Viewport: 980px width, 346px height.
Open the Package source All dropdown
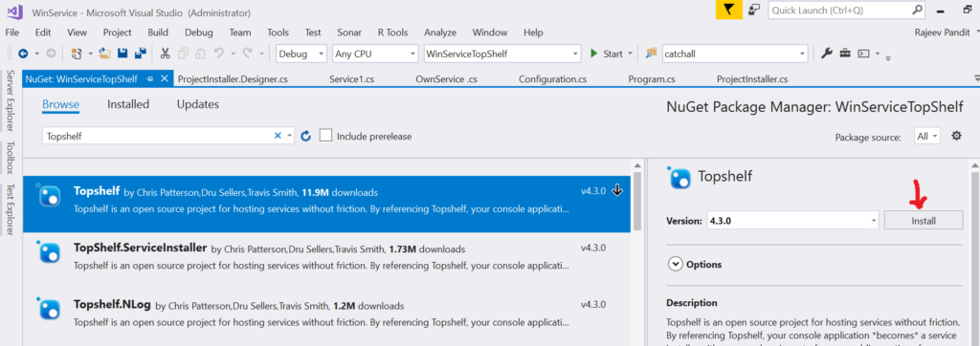click(926, 136)
